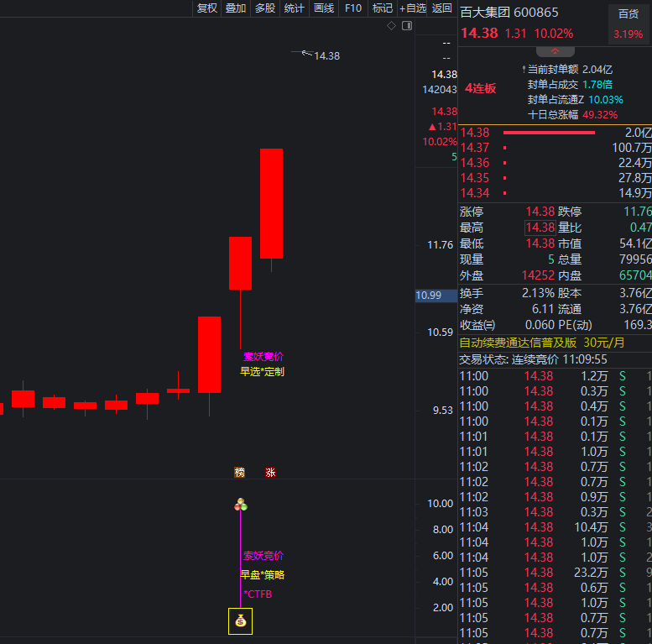Click the 自动续费通达信普及版 subscription link
The image size is (652, 644).
tap(542, 343)
